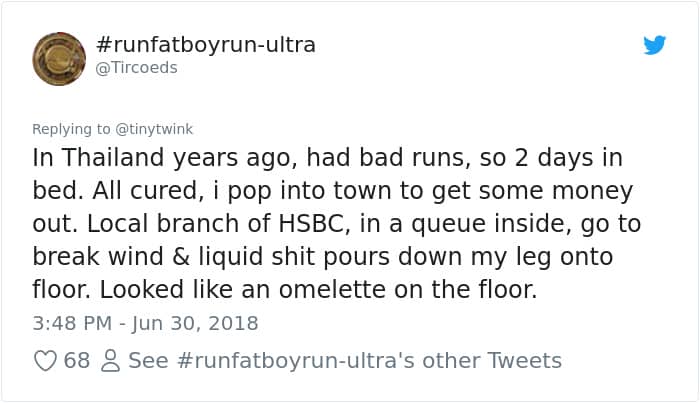Click the 68 likes count

[x=77, y=361]
